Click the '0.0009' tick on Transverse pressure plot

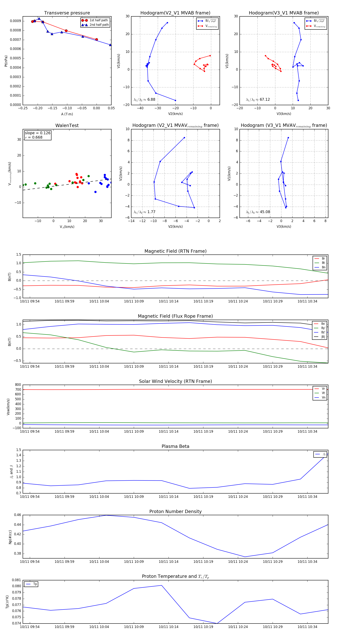[x=15, y=21]
